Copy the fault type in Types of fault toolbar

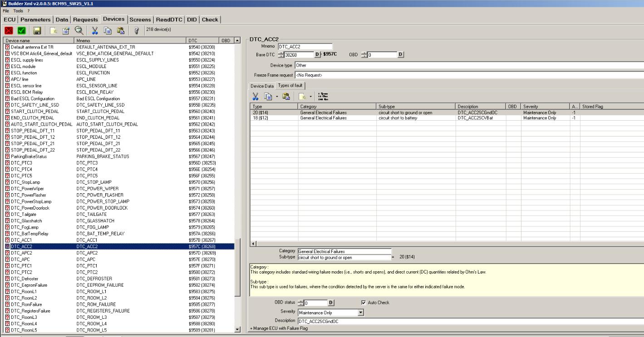point(268,96)
